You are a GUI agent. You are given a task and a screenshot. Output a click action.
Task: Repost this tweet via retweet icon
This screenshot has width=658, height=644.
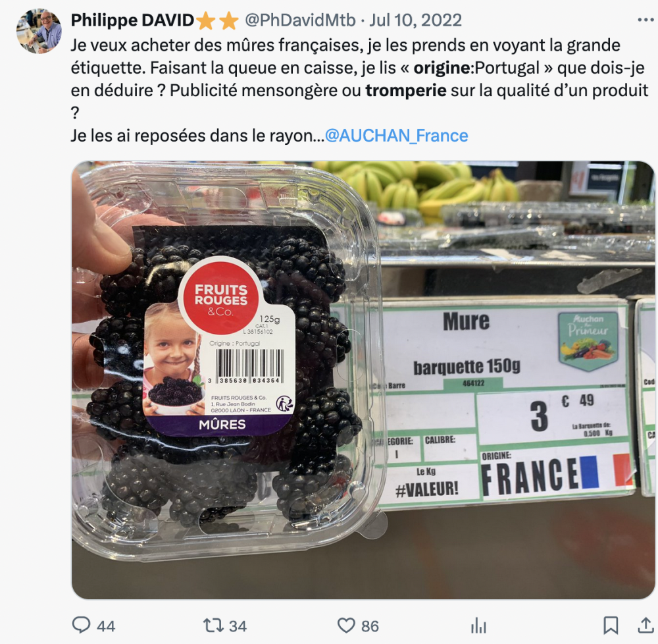point(214,625)
